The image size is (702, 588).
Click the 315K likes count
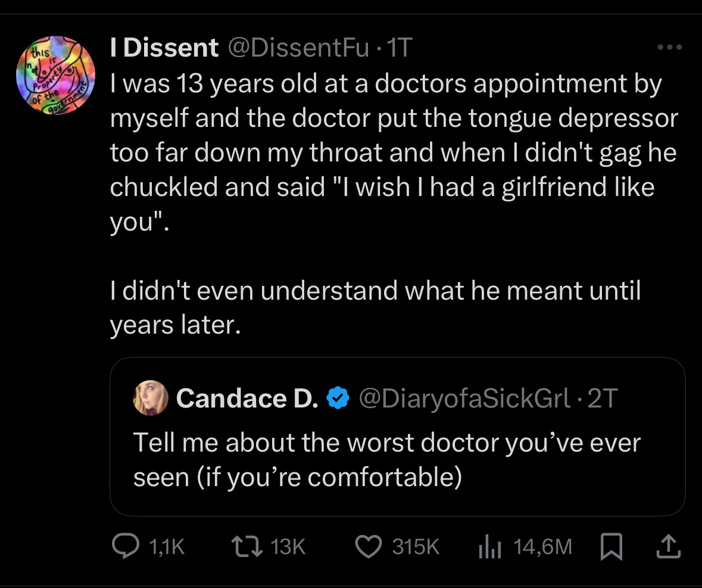coord(415,546)
